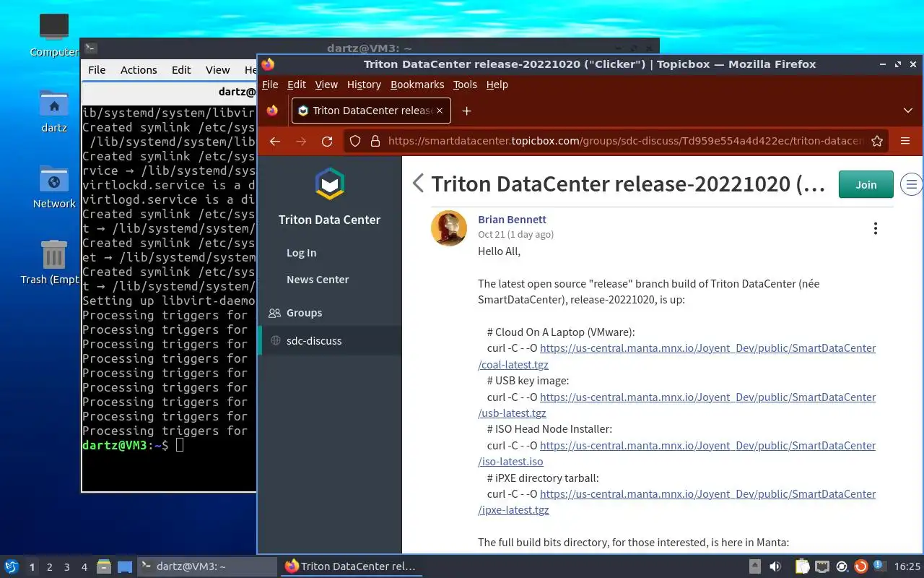Open the three-dot message options menu

(876, 228)
